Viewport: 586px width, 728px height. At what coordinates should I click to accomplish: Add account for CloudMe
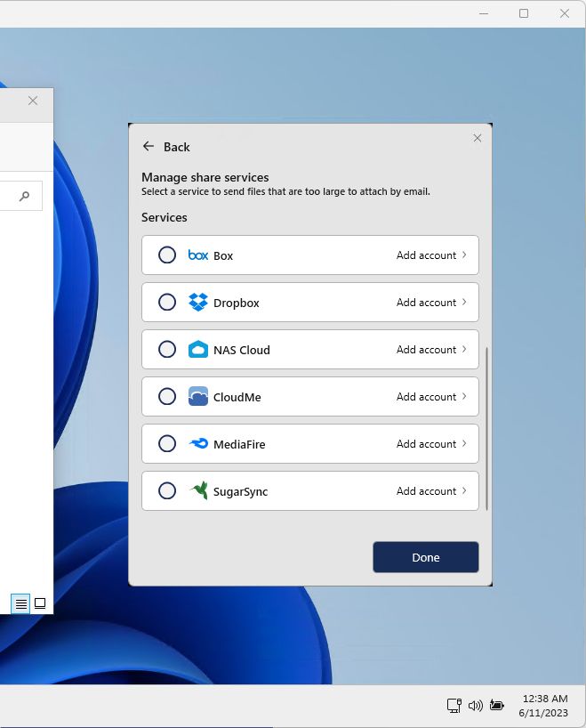pos(426,397)
